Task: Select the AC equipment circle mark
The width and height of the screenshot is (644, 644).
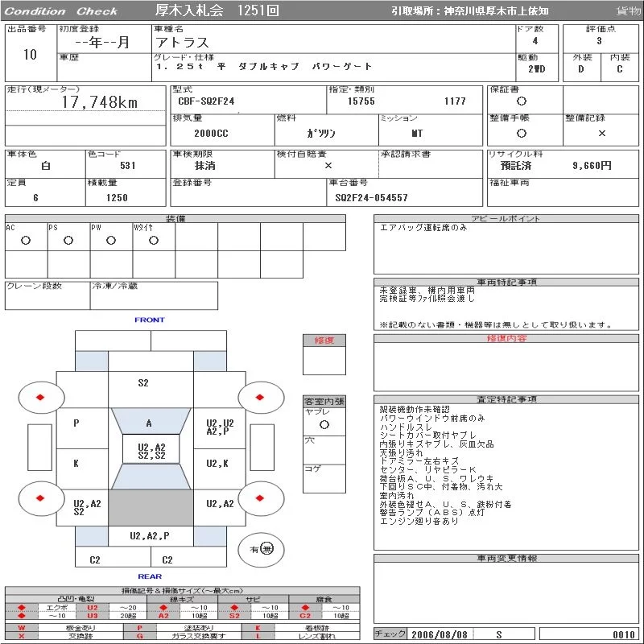Action: click(26, 240)
